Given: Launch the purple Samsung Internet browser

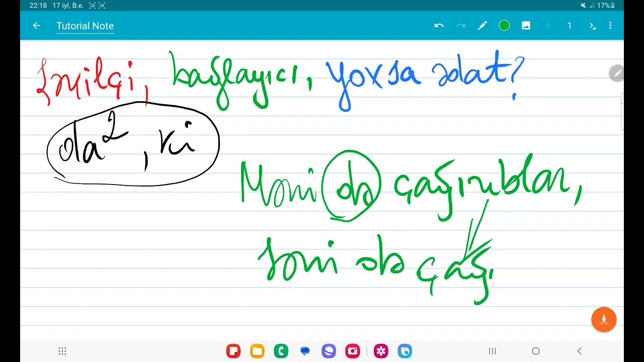Looking at the screenshot, I should (x=329, y=351).
